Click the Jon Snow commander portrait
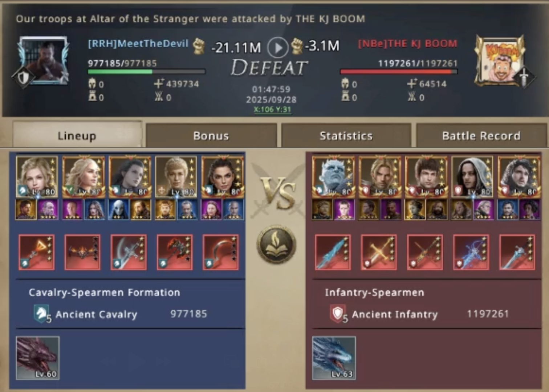Image resolution: width=549 pixels, height=392 pixels. [519, 177]
